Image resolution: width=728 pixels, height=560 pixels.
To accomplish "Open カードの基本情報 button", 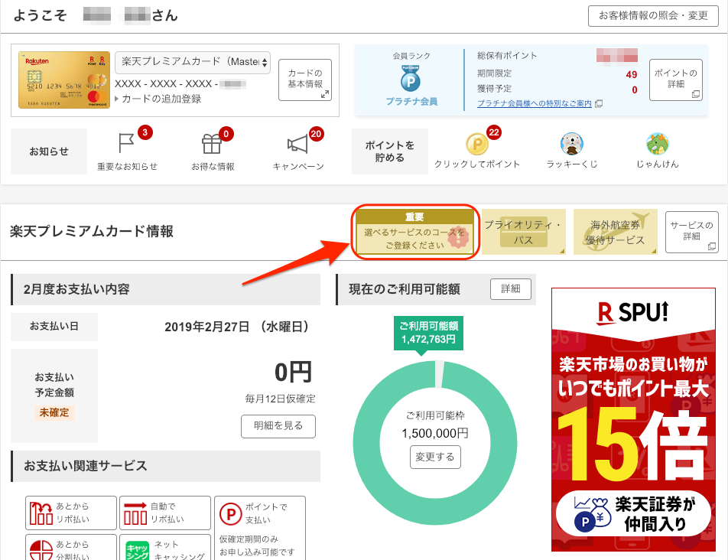I will click(305, 80).
